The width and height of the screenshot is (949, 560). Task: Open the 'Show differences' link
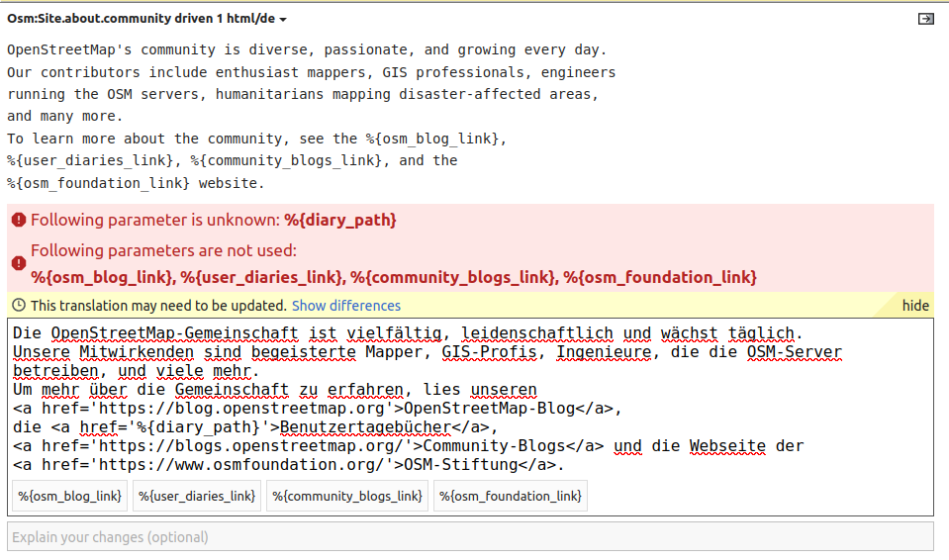pos(346,306)
